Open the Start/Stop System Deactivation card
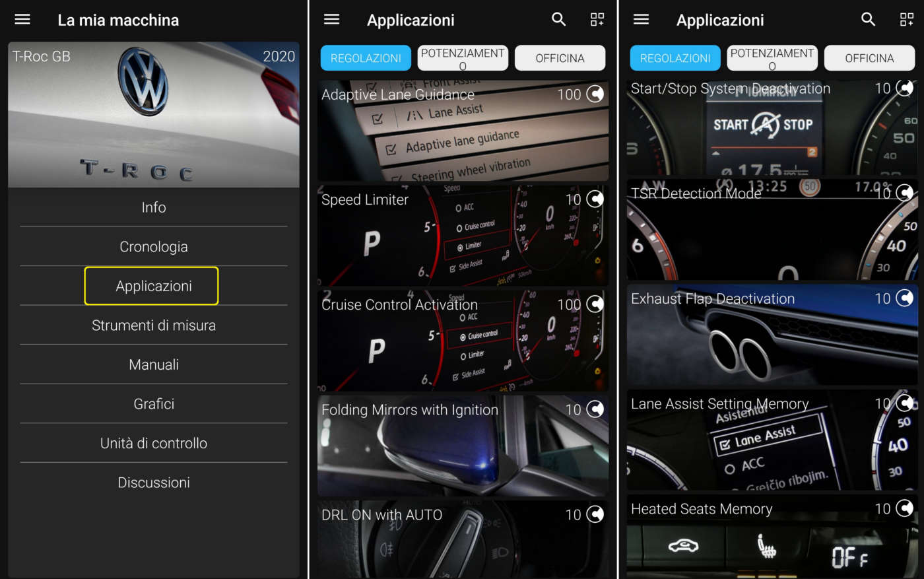This screenshot has height=579, width=924. pyautogui.click(x=772, y=127)
